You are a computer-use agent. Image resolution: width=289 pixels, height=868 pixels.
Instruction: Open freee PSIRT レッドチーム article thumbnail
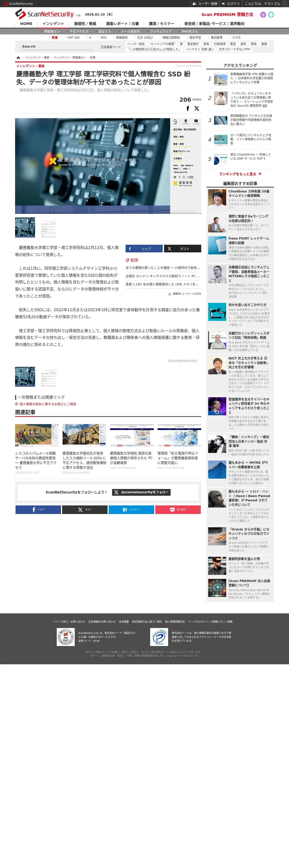(x=217, y=245)
